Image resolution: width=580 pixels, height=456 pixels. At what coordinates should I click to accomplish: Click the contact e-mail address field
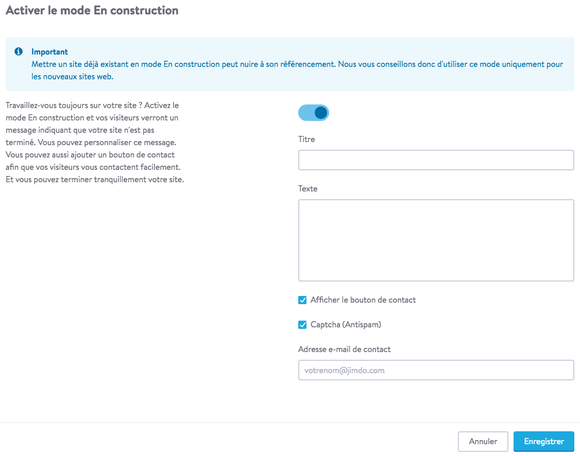tap(436, 370)
